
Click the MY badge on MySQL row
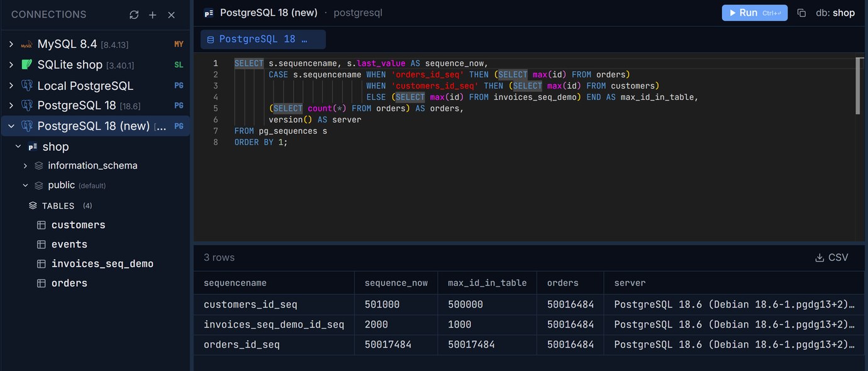[x=179, y=45]
